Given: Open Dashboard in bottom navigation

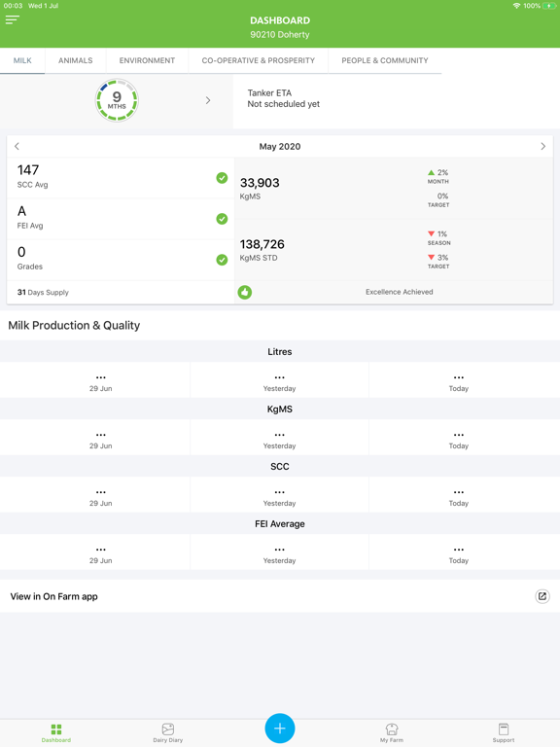Looking at the screenshot, I should coord(56,732).
